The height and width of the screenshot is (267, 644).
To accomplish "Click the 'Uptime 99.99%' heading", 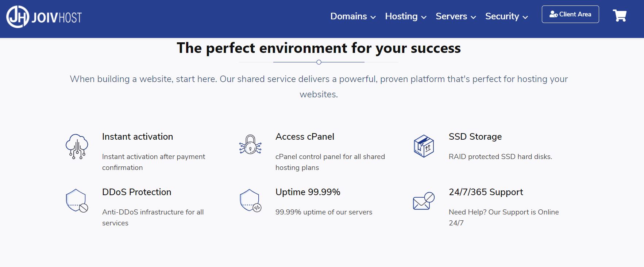I will pyautogui.click(x=308, y=192).
